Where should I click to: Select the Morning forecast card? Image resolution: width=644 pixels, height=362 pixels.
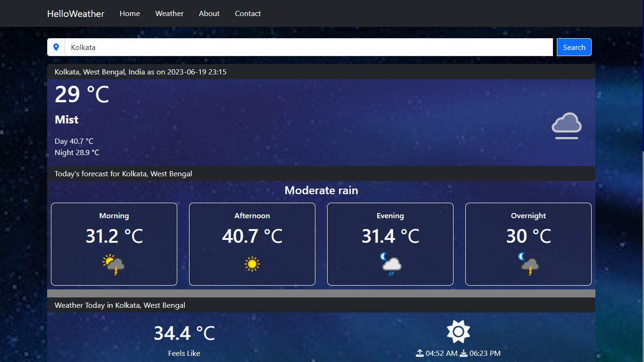click(x=114, y=244)
